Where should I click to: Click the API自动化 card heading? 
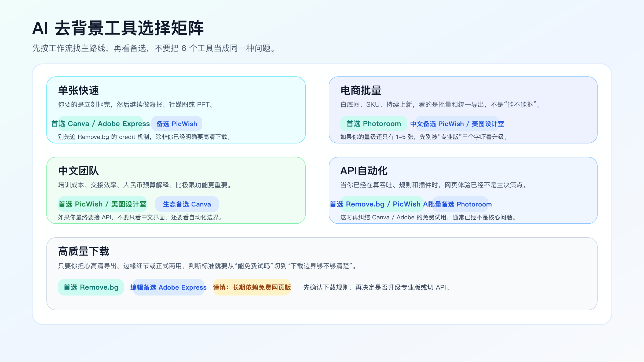pos(364,171)
